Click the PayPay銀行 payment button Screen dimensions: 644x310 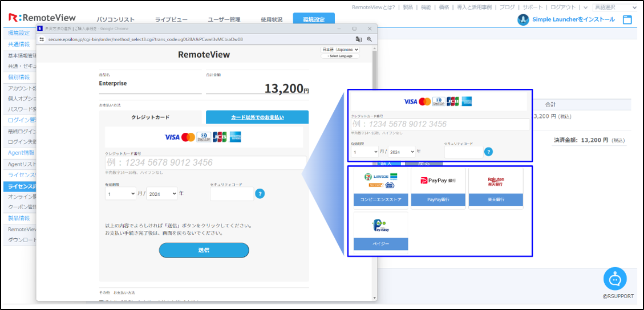click(438, 199)
